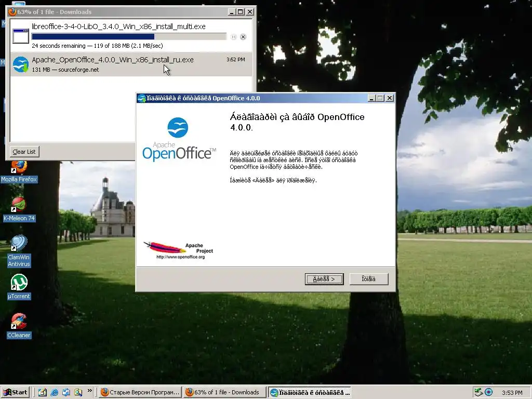Maximize the Downloads window
The height and width of the screenshot is (399, 532).
click(240, 12)
